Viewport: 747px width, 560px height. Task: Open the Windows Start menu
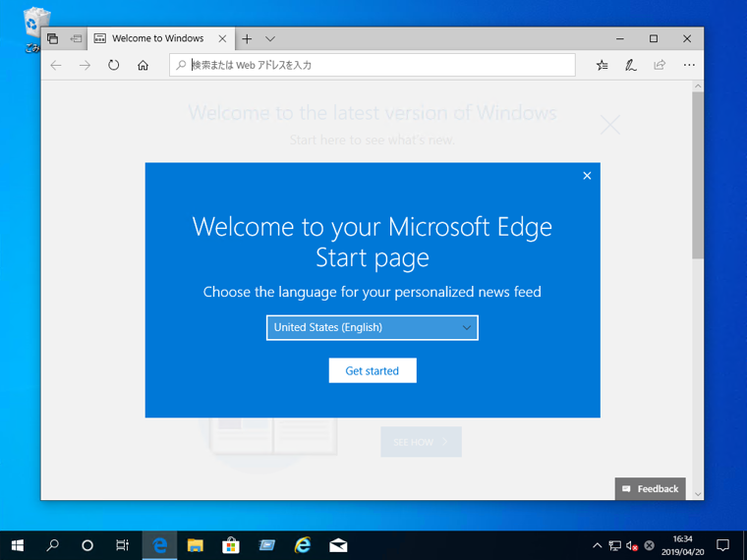point(17,545)
